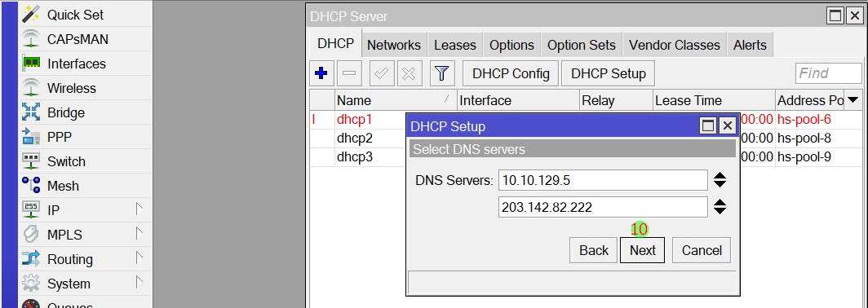Viewport: 868px width, 308px height.
Task: Select Bridge icon in sidebar
Action: coord(31,112)
